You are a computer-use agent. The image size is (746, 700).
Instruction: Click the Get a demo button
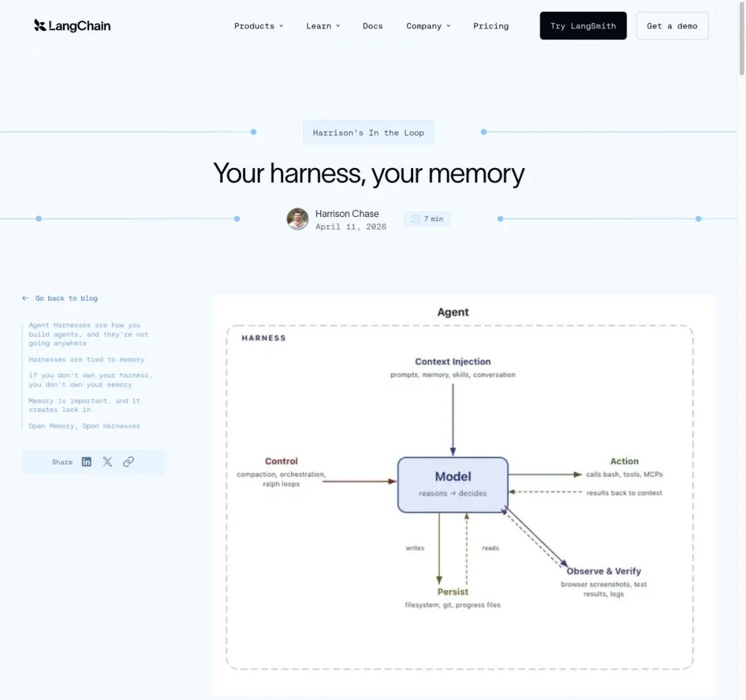(x=672, y=26)
